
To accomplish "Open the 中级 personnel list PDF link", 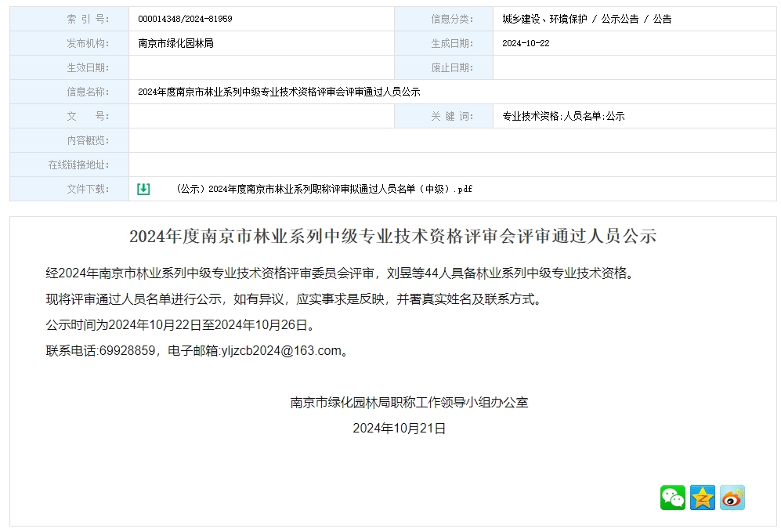I will (x=324, y=189).
